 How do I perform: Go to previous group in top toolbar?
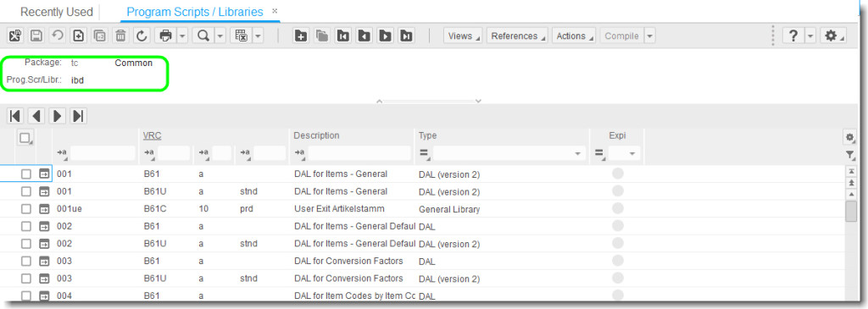pos(364,36)
